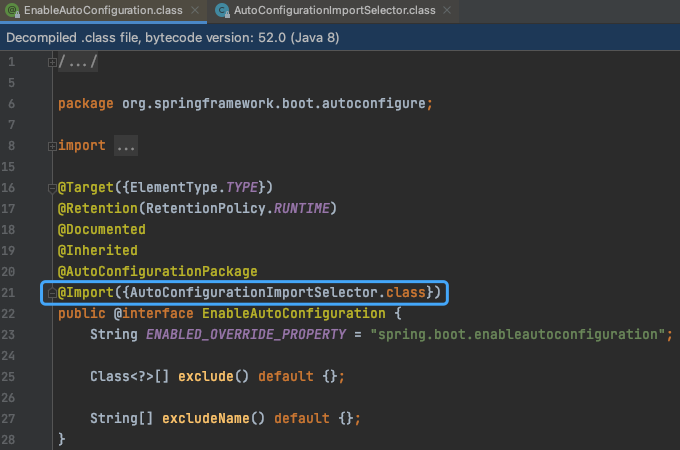Click AutoConfigurationImportSelector class reference in @Import

[x=254, y=293]
